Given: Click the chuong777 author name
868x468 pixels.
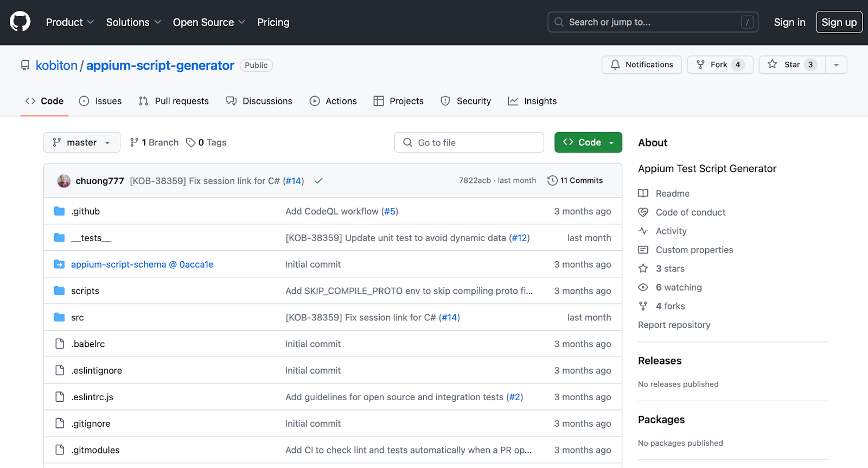Looking at the screenshot, I should click(x=100, y=181).
